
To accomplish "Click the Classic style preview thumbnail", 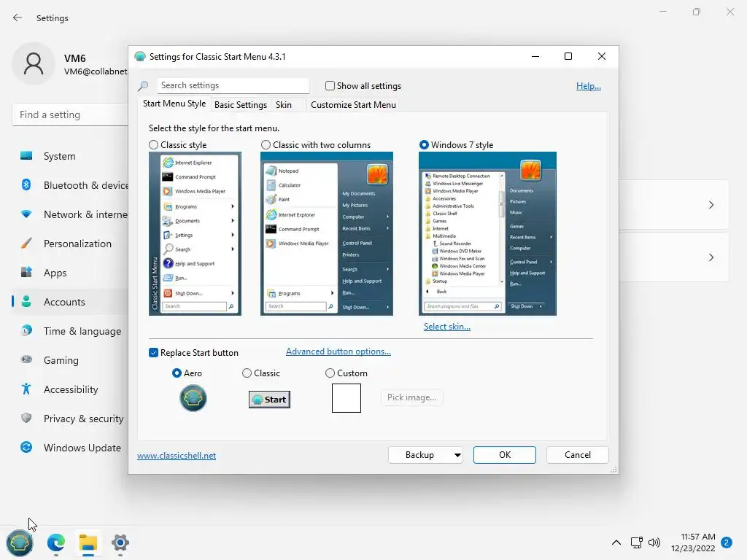I will (x=195, y=233).
